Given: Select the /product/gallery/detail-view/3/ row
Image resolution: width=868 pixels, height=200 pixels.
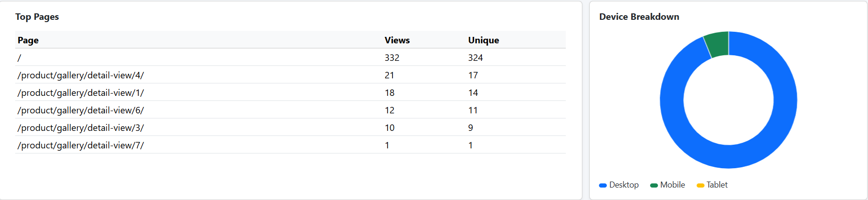Looking at the screenshot, I should (290, 127).
